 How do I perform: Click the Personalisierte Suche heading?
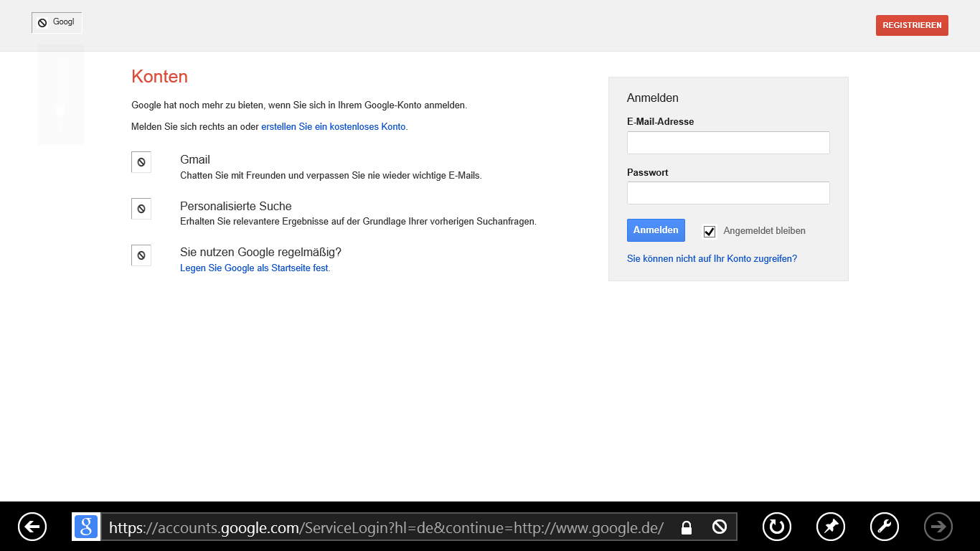point(236,207)
